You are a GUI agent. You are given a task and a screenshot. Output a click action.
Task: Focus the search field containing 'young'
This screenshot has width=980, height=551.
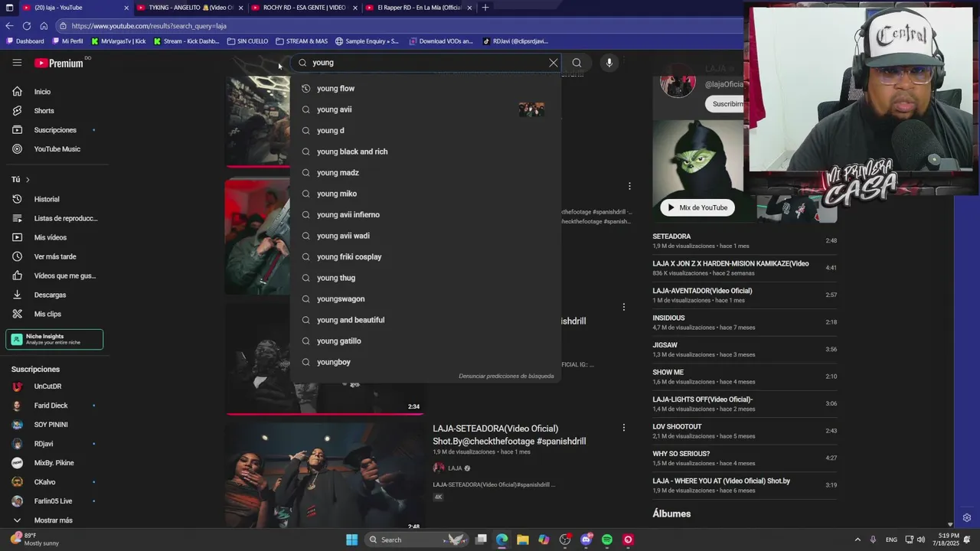point(425,63)
